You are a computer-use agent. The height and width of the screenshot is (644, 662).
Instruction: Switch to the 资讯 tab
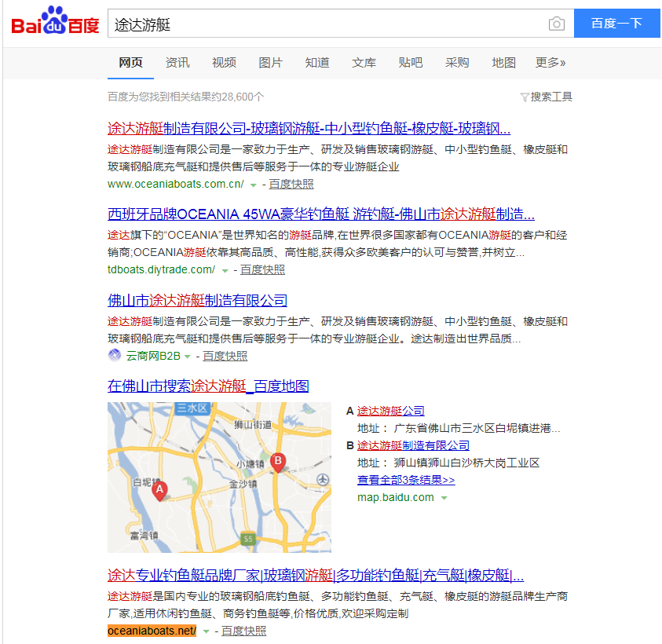(177, 63)
